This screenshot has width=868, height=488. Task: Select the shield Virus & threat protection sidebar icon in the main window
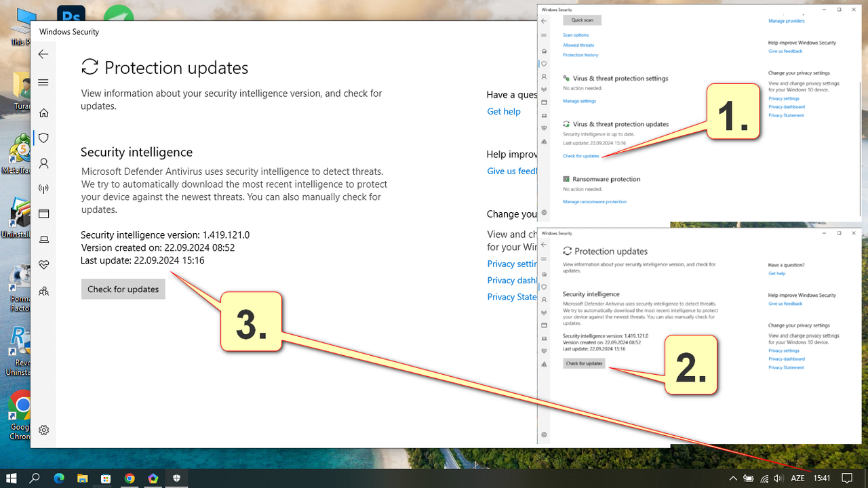43,138
